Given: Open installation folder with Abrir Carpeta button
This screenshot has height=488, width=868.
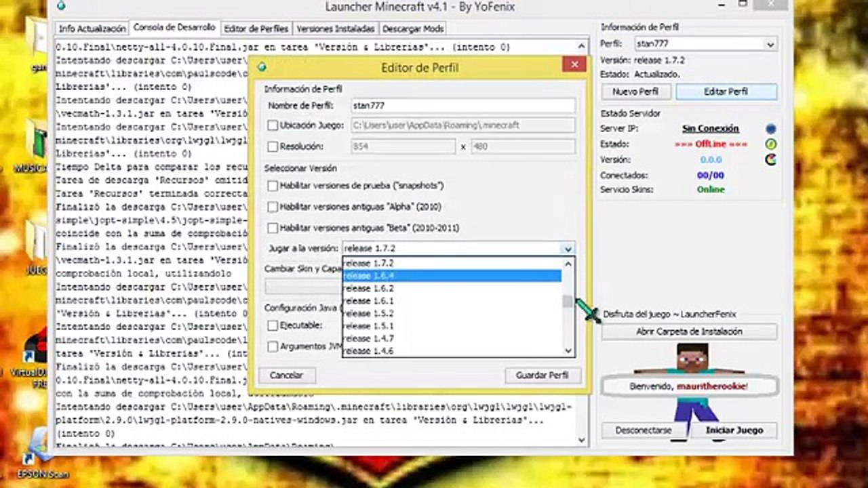Looking at the screenshot, I should click(x=689, y=331).
